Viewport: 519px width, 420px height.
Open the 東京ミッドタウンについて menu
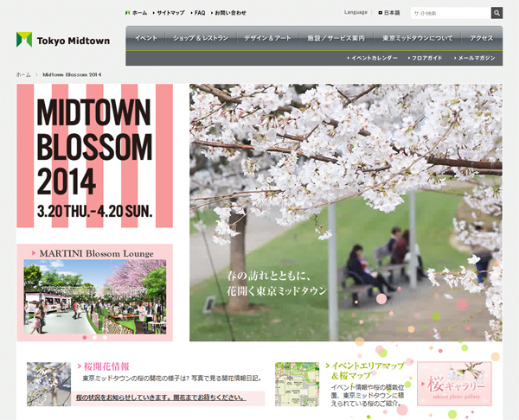[x=418, y=38]
